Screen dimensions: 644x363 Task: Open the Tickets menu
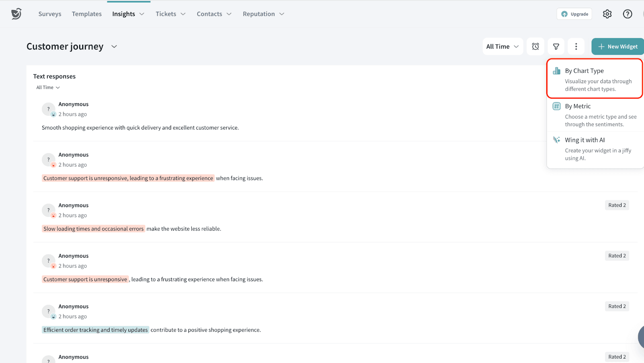pos(170,14)
